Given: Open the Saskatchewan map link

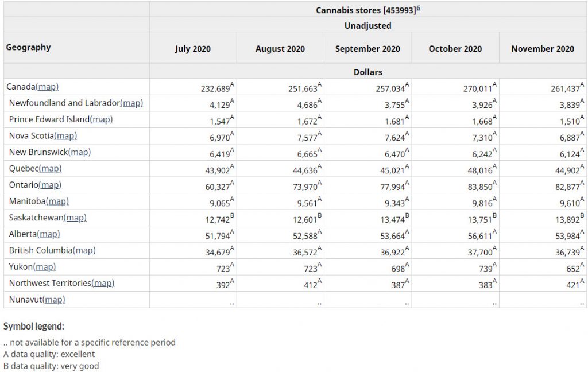Looking at the screenshot, I should [x=75, y=218].
